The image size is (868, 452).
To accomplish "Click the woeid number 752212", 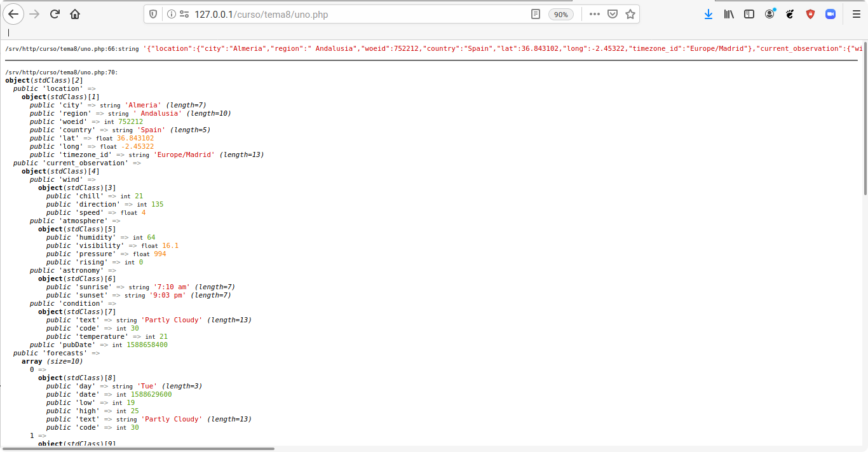I will click(130, 121).
